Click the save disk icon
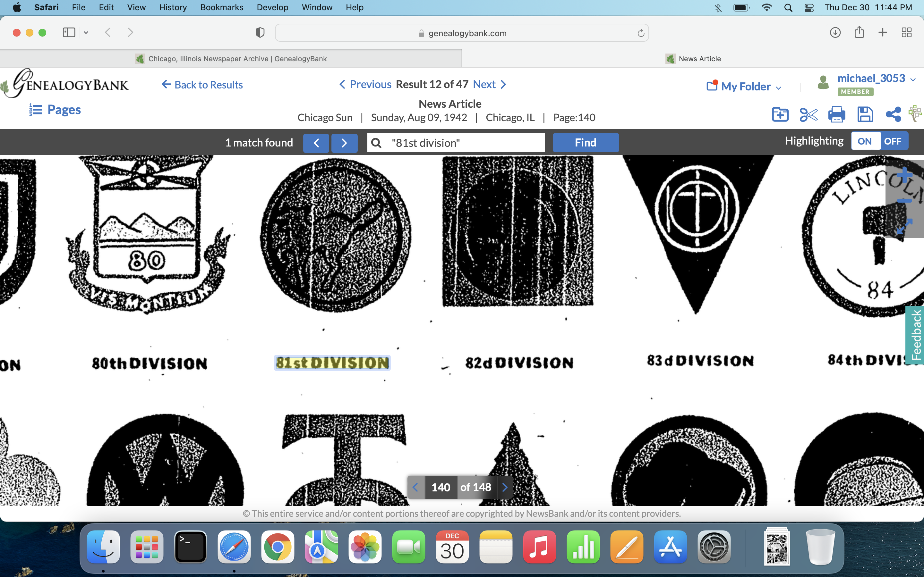Image resolution: width=924 pixels, height=577 pixels. click(x=865, y=114)
